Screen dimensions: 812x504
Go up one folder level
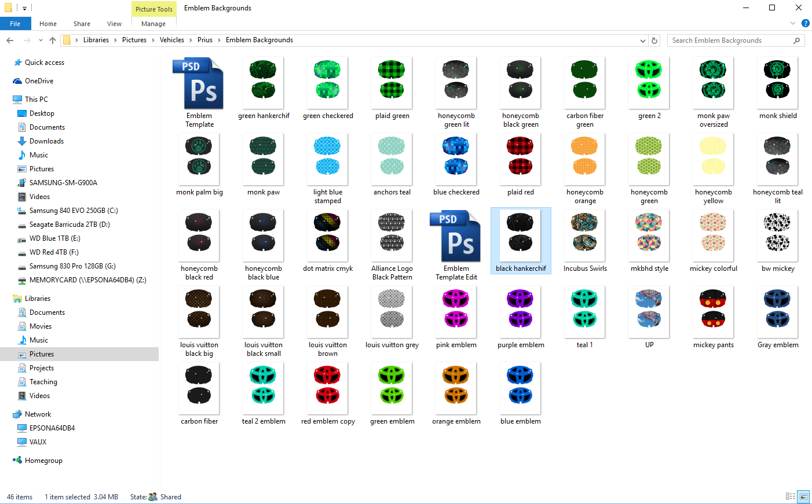pos(53,41)
